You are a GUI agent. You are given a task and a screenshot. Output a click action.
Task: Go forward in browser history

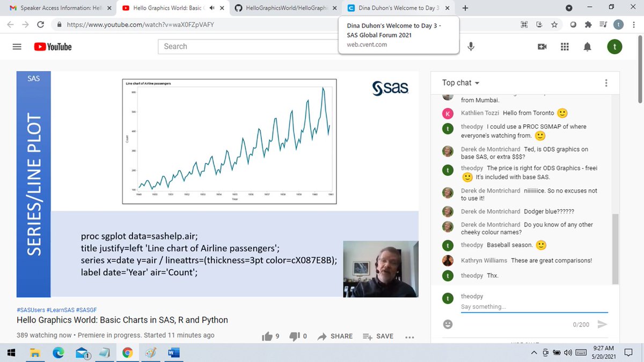coord(25,25)
